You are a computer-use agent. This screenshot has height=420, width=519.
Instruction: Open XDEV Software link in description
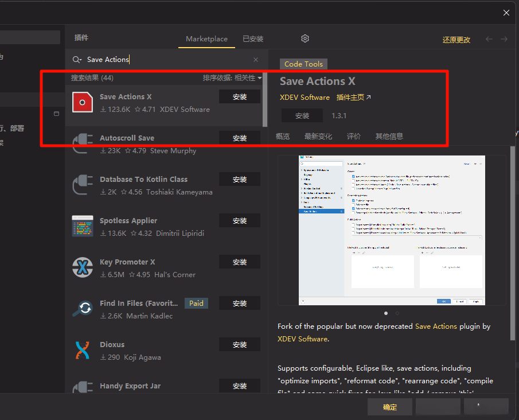tap(303, 339)
